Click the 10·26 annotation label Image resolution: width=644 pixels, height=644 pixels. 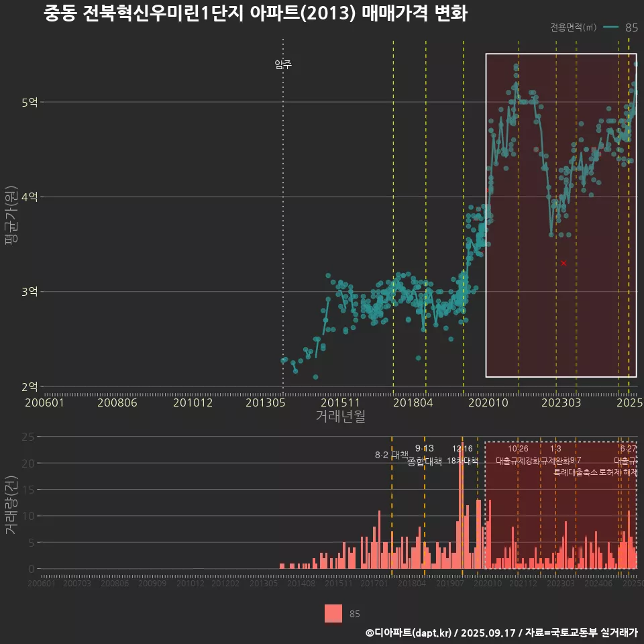518,449
